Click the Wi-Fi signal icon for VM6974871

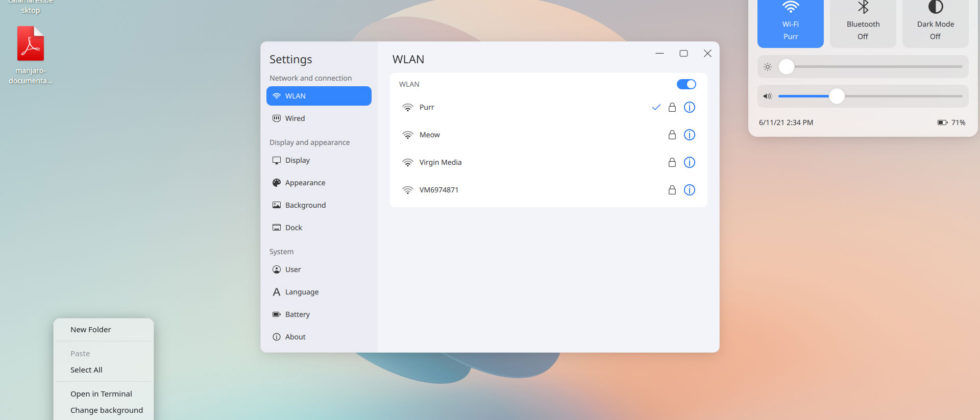pyautogui.click(x=408, y=190)
